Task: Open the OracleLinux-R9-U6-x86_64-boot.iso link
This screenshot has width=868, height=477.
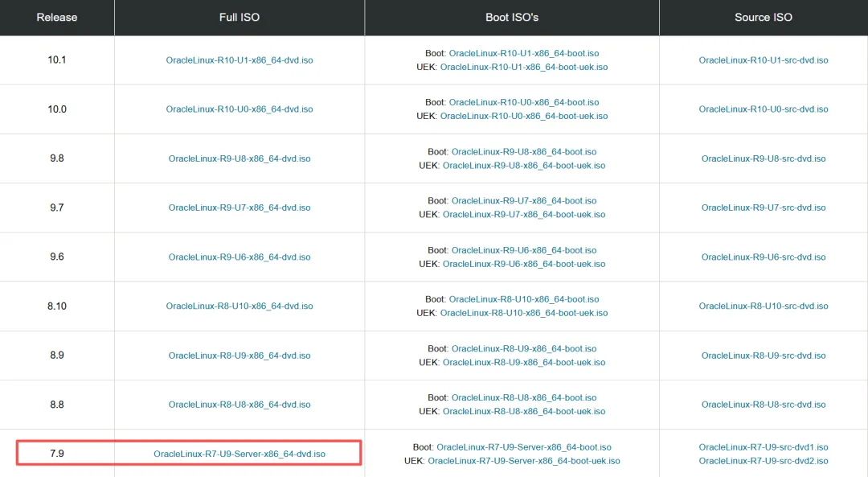Action: tap(524, 250)
